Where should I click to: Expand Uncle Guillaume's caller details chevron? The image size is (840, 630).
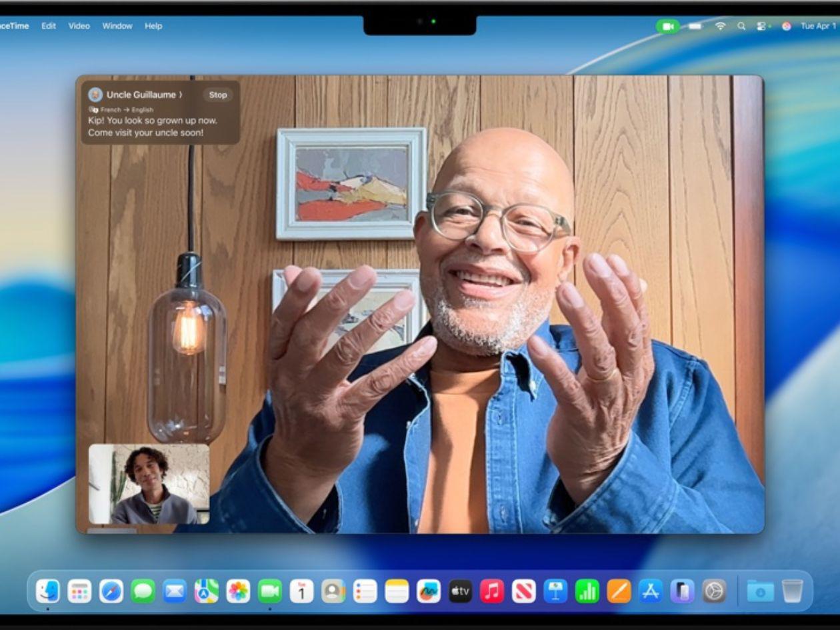(x=181, y=94)
